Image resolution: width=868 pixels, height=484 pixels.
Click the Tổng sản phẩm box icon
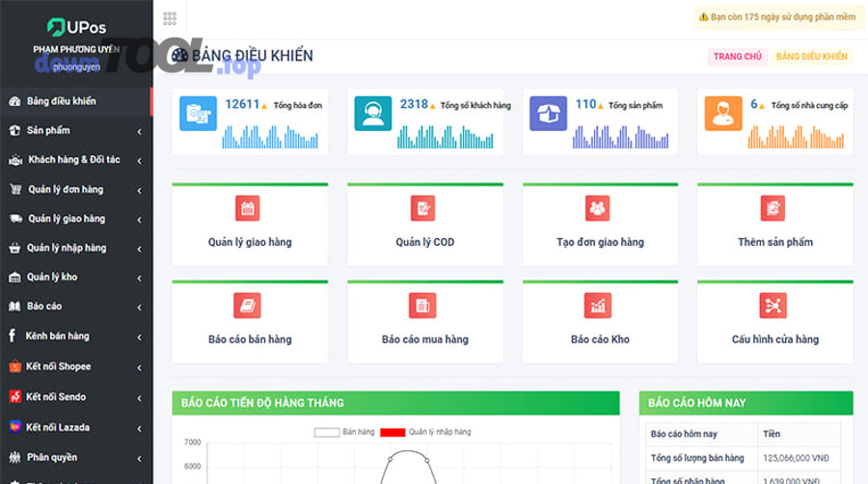548,114
